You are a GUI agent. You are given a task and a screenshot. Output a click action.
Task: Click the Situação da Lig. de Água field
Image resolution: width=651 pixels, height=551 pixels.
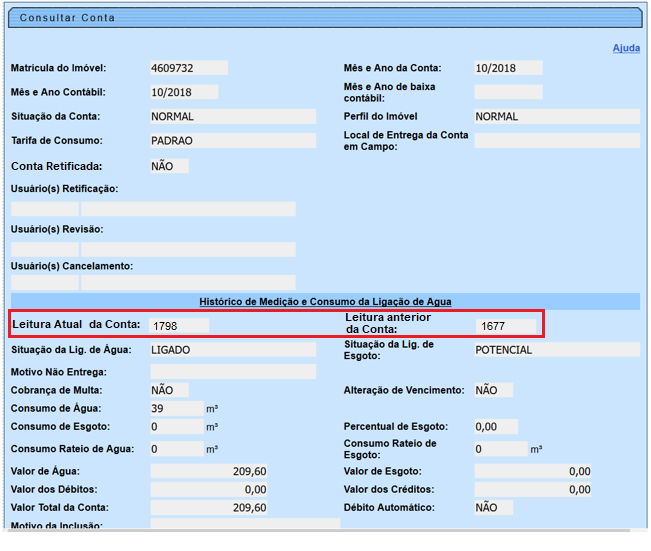[232, 350]
